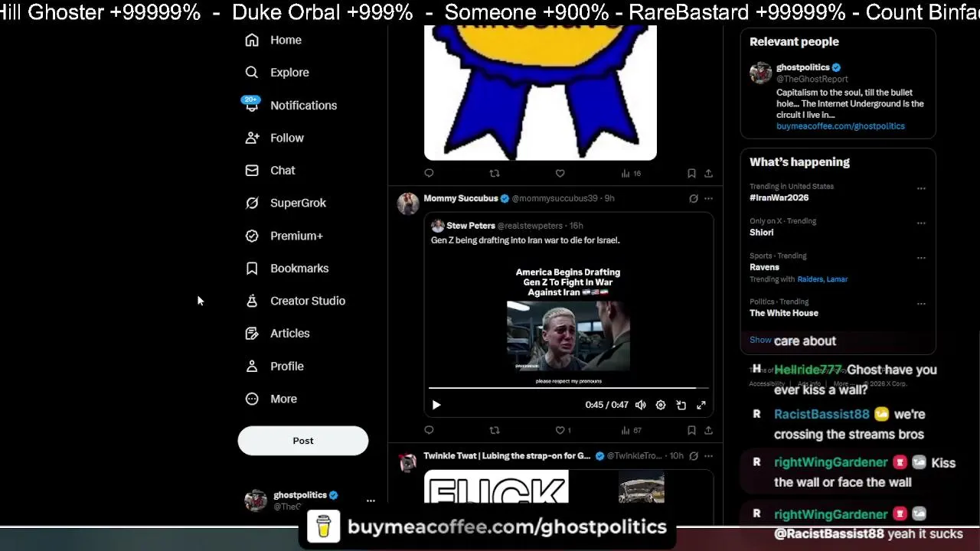
Task: Open video settings gear icon
Action: (x=661, y=405)
